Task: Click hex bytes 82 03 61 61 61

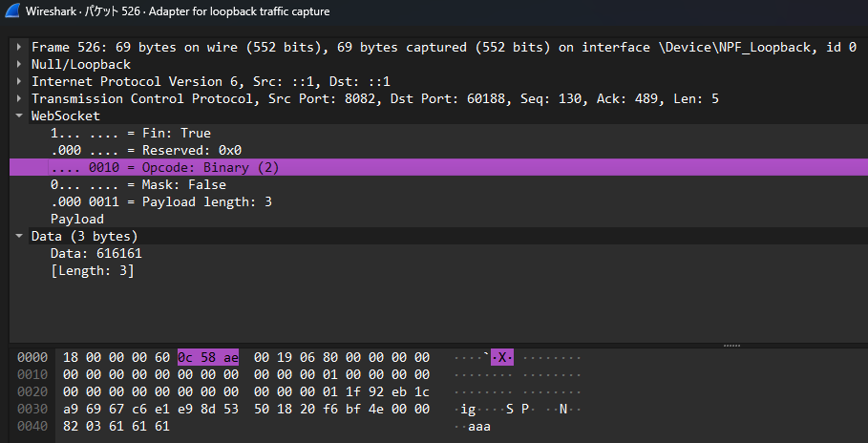Action: tap(116, 427)
